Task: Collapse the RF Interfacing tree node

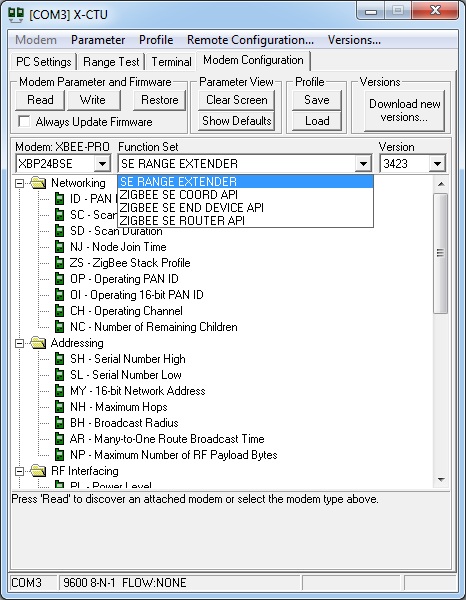Action: [x=19, y=471]
